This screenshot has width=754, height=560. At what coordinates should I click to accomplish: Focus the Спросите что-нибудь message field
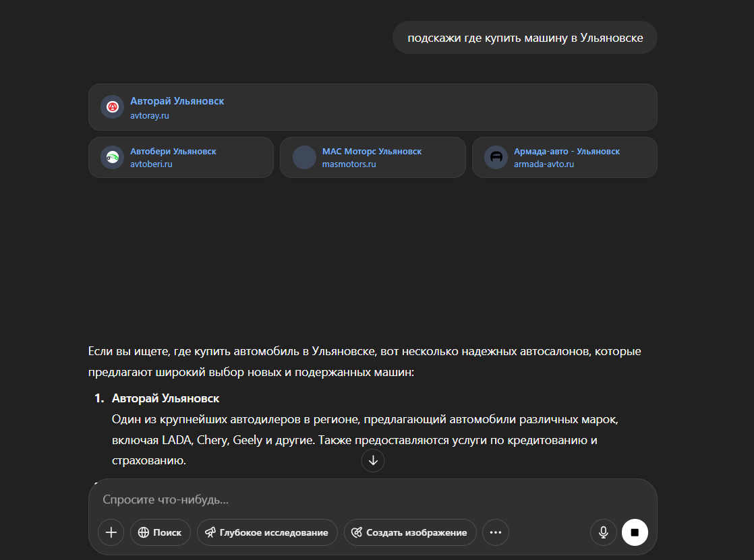point(373,500)
